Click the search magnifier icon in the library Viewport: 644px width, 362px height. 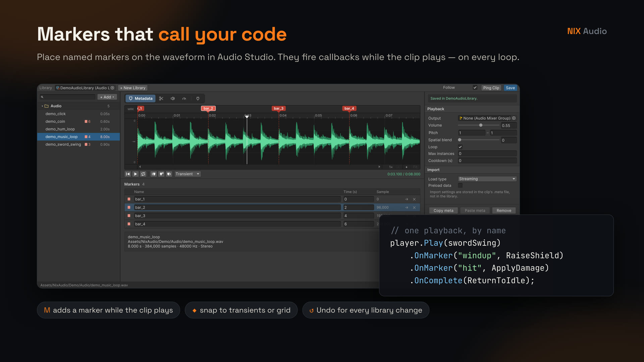pyautogui.click(x=42, y=97)
